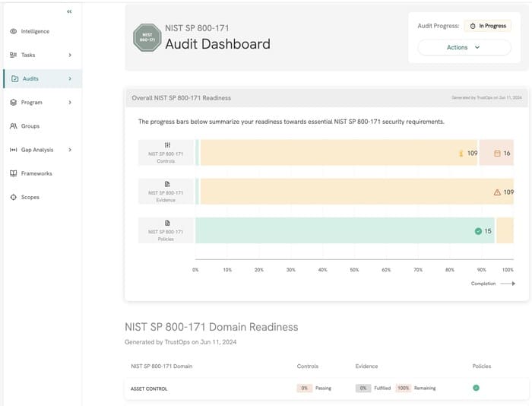Click the Policies row label tile

click(166, 230)
